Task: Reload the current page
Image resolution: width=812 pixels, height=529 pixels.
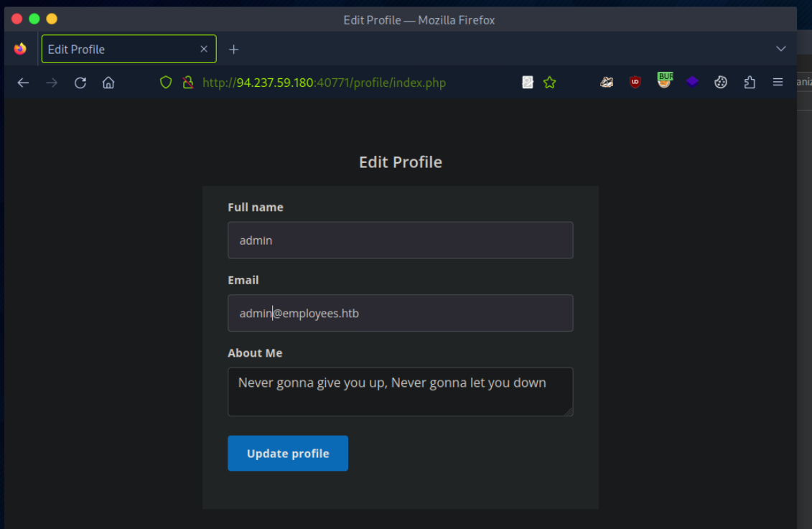Action: pos(80,83)
